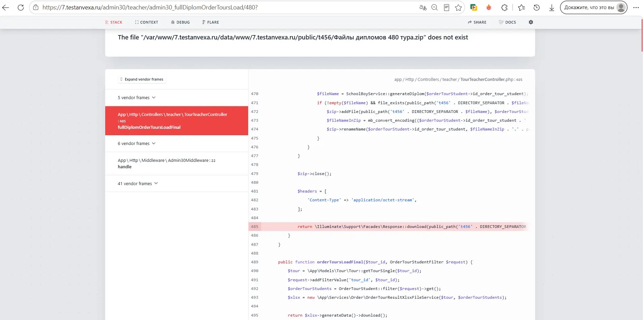This screenshot has height=320, width=644.
Task: View site info lock icon in address bar
Action: pos(36,7)
